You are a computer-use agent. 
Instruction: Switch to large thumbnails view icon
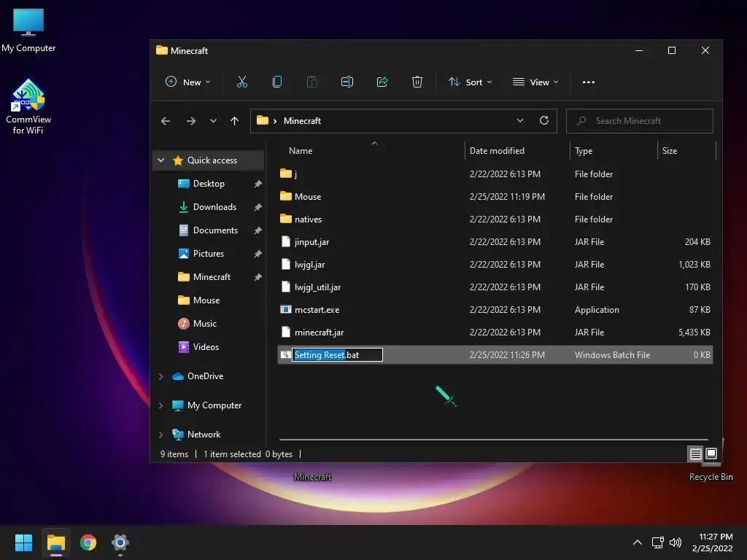pos(711,454)
